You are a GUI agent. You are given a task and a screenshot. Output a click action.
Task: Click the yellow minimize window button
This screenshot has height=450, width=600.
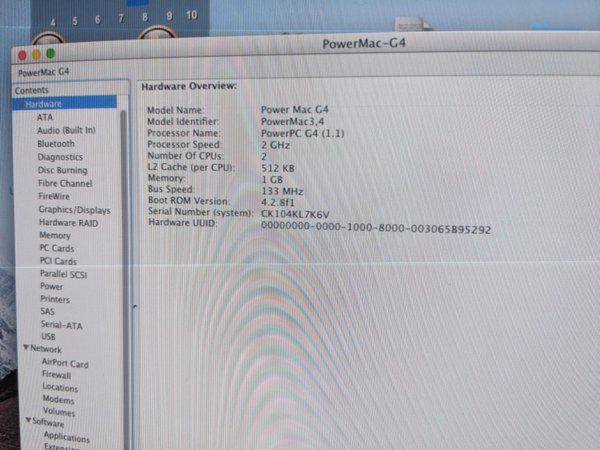[x=36, y=53]
